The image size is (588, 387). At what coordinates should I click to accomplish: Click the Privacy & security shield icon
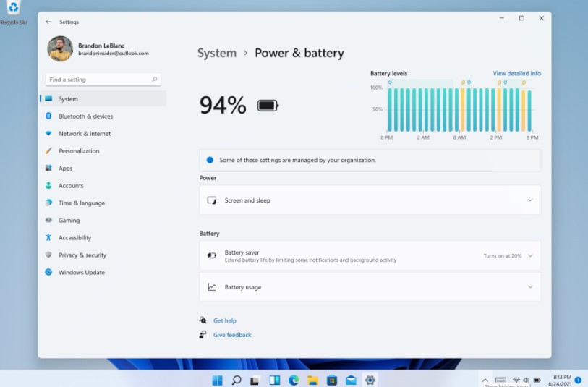point(48,255)
